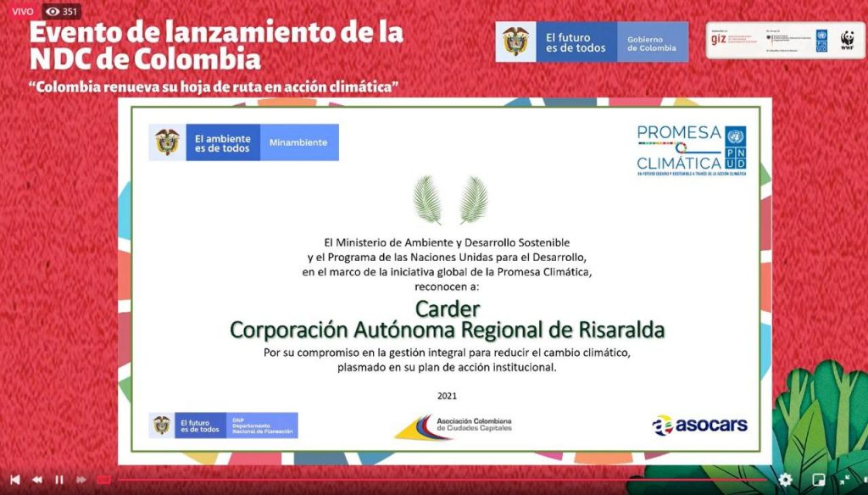Click the 'Colombia renueva su hoja de ruta' subtitle

coord(214,87)
